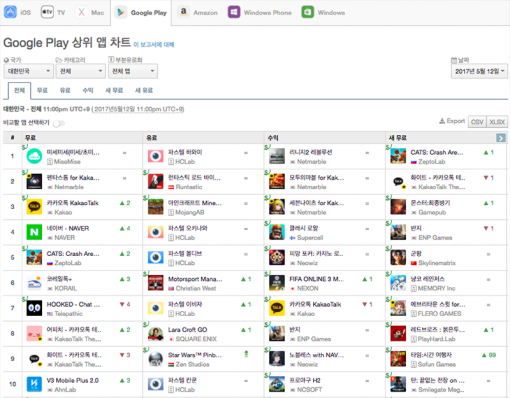Switch to the iOS store tab

[x=17, y=12]
